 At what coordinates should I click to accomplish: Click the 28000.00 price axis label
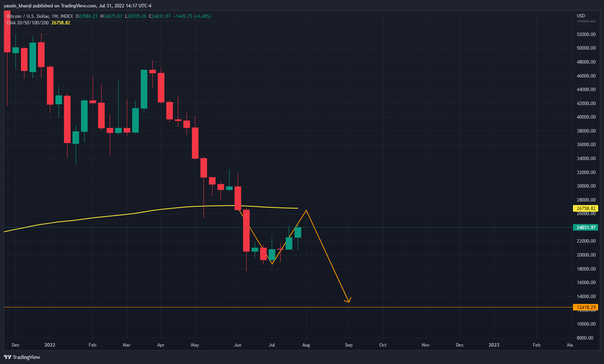pos(586,200)
